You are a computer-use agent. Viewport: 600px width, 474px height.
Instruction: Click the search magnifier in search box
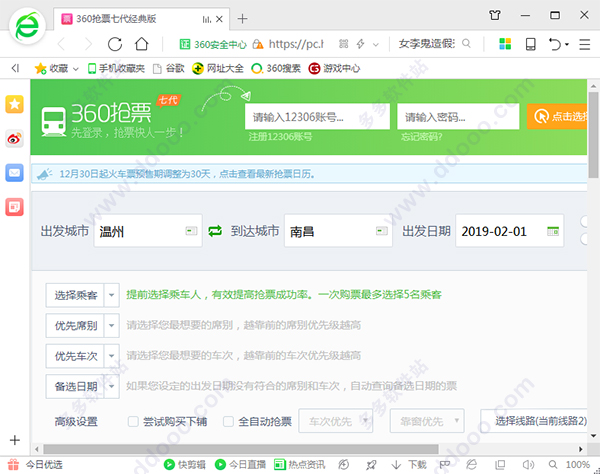(x=466, y=43)
